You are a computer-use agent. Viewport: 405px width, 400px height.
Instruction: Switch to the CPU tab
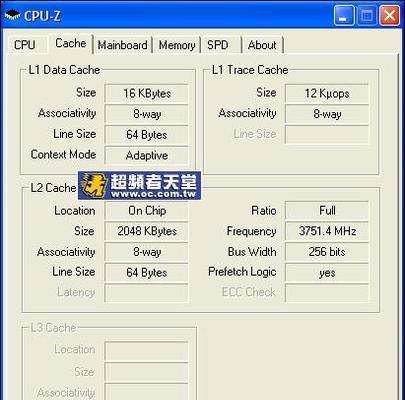pyautogui.click(x=25, y=45)
